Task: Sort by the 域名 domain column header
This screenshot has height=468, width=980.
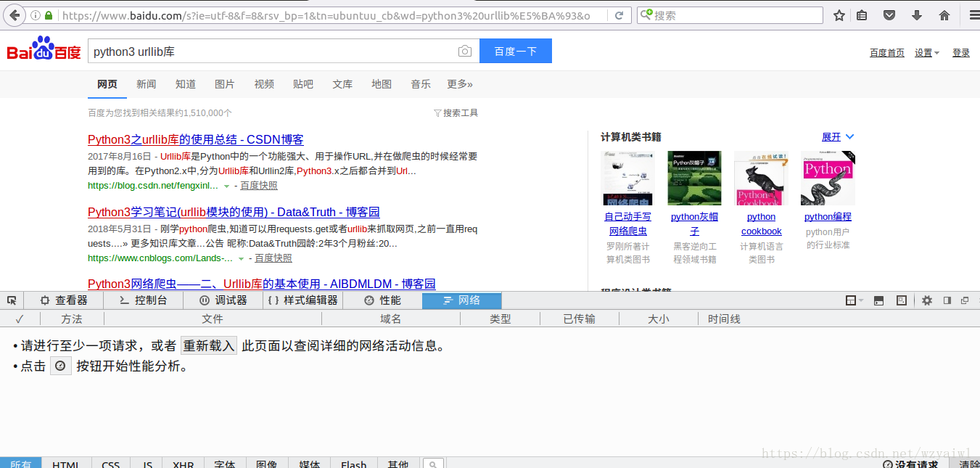Action: [390, 319]
